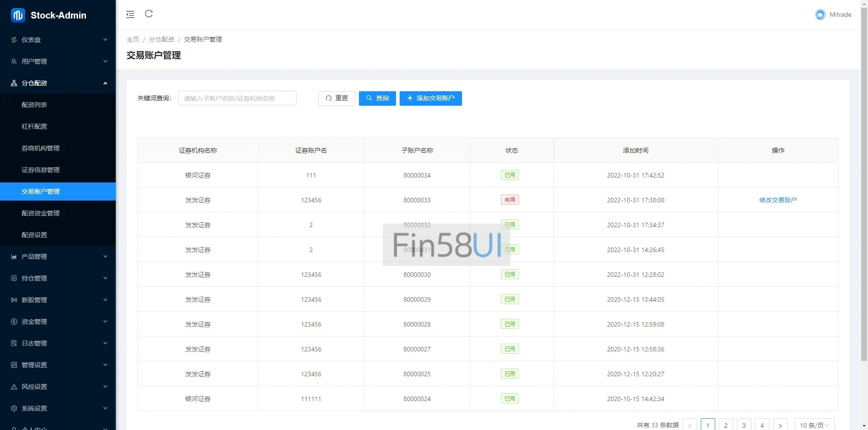Click the Stock-Admin logo icon
The image size is (868, 430).
[18, 15]
